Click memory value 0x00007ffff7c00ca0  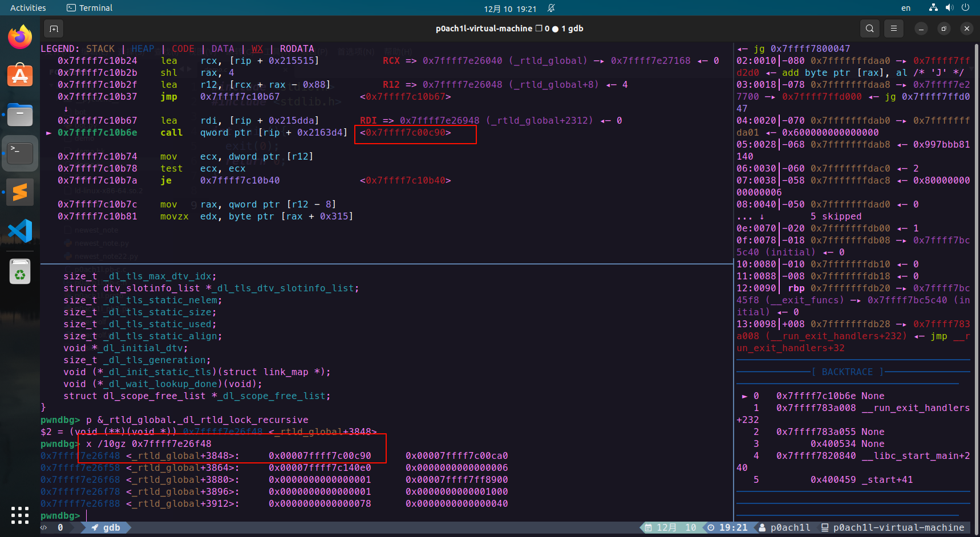pos(456,455)
